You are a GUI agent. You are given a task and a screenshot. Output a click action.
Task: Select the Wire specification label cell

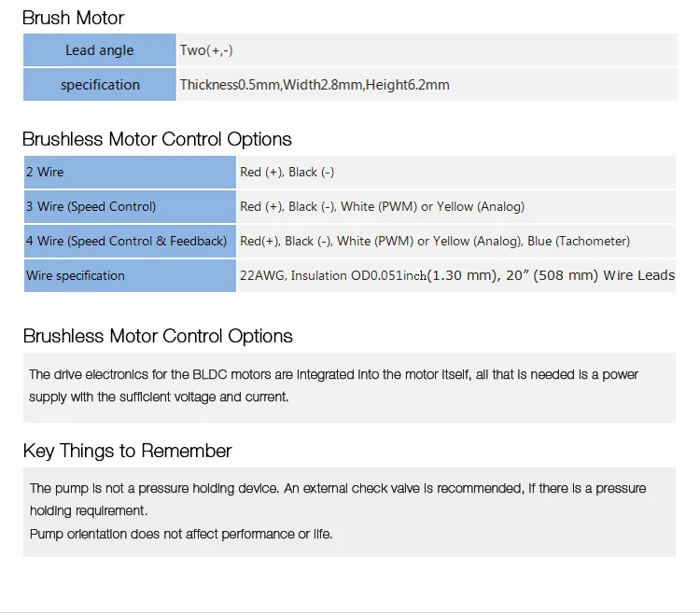[130, 275]
